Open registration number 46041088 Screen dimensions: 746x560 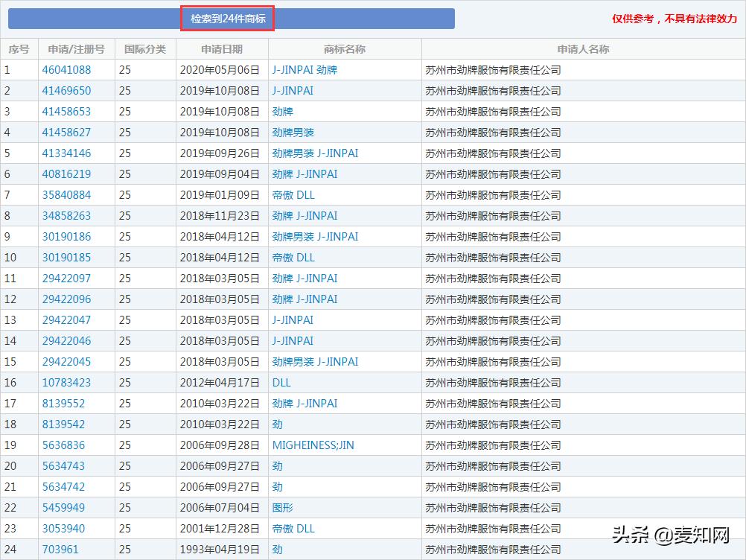[x=66, y=70]
